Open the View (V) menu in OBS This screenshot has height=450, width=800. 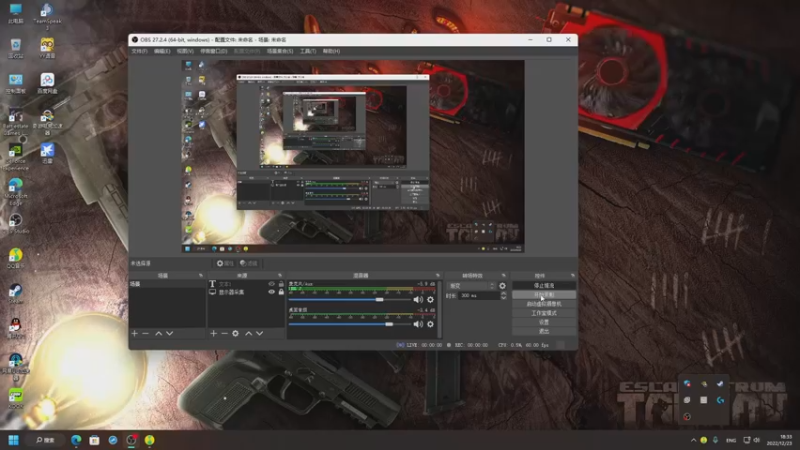185,51
